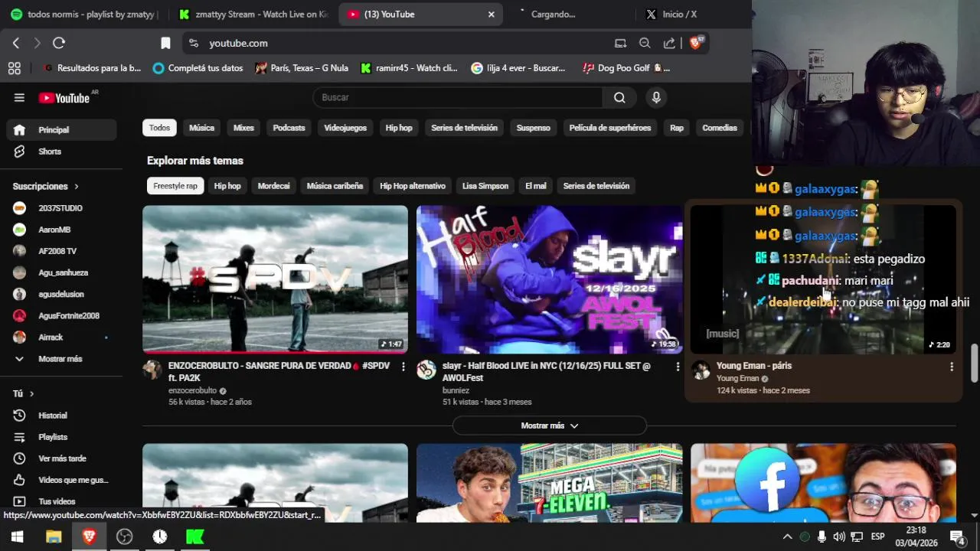Open Principal home in the sidebar

click(61, 130)
